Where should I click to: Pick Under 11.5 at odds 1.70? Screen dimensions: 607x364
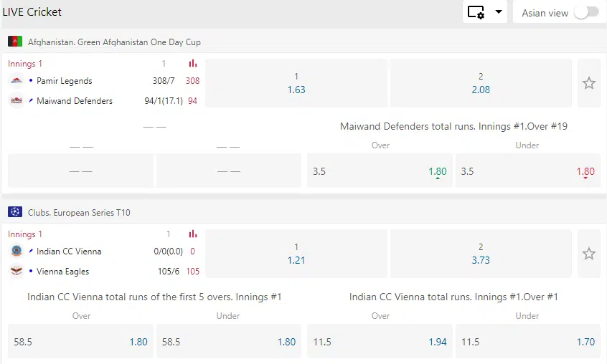[527, 342]
